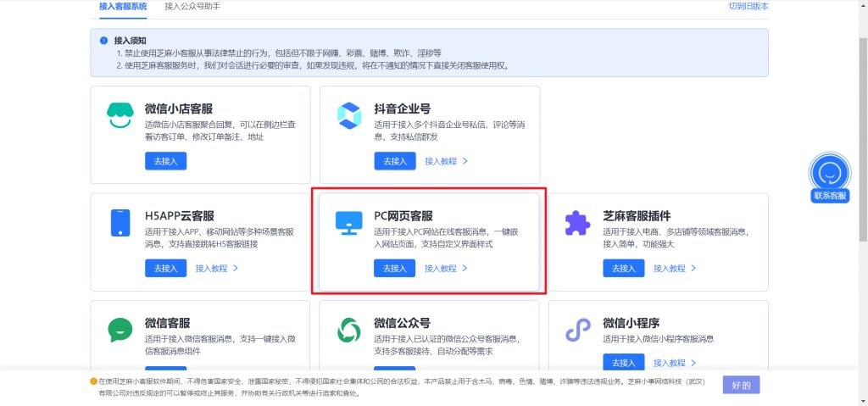
Task: Click the blue info icon beside 接入须知
Action: (103, 41)
